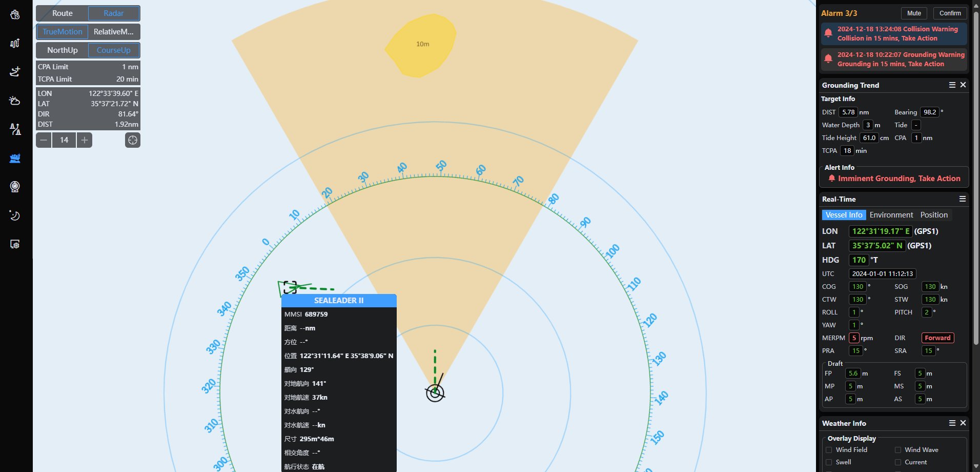Close the Grounding Trend panel
The width and height of the screenshot is (980, 472).
pyautogui.click(x=963, y=85)
